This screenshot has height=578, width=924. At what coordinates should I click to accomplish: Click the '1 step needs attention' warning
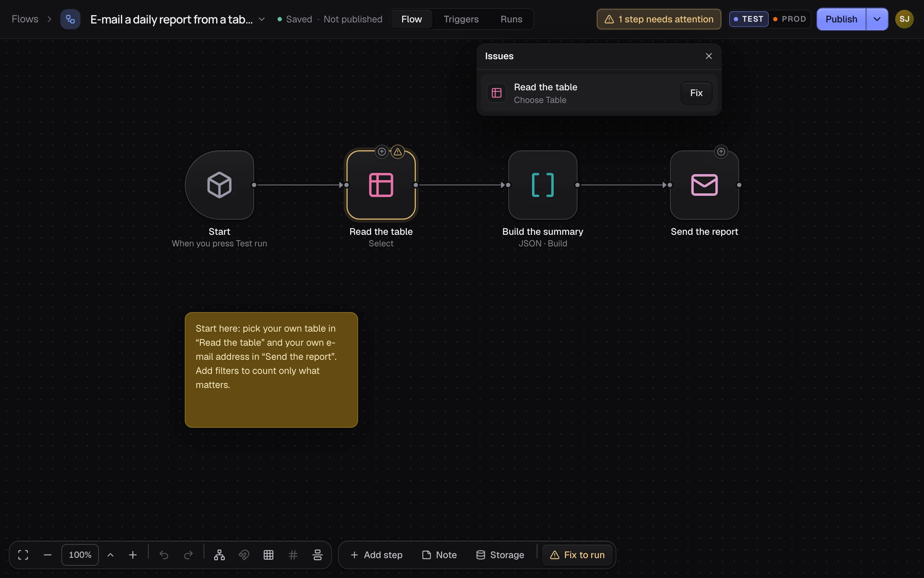click(659, 19)
